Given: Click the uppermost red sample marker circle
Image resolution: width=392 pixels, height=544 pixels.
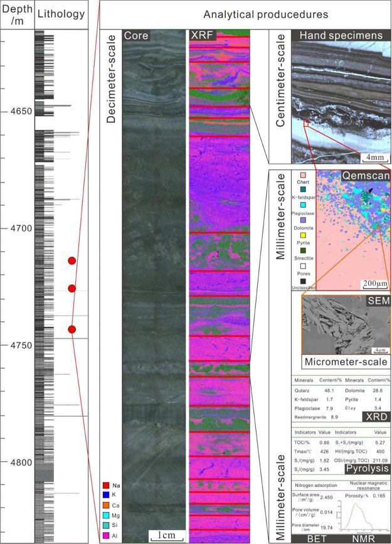Looking at the screenshot, I should point(72,261).
